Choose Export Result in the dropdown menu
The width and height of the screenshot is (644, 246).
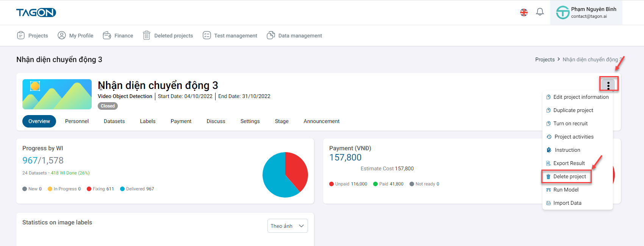tap(569, 163)
